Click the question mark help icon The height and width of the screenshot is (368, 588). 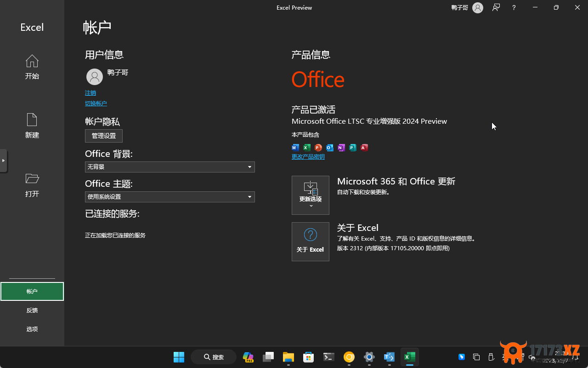pyautogui.click(x=514, y=8)
